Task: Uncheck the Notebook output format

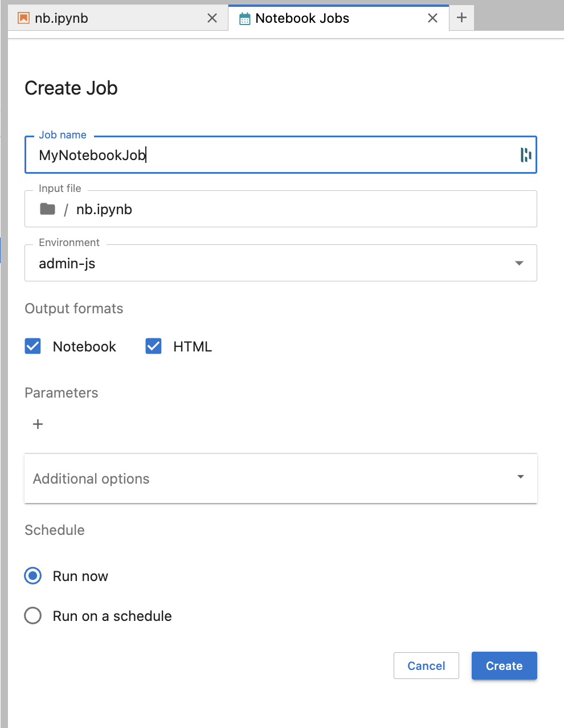Action: pos(32,346)
